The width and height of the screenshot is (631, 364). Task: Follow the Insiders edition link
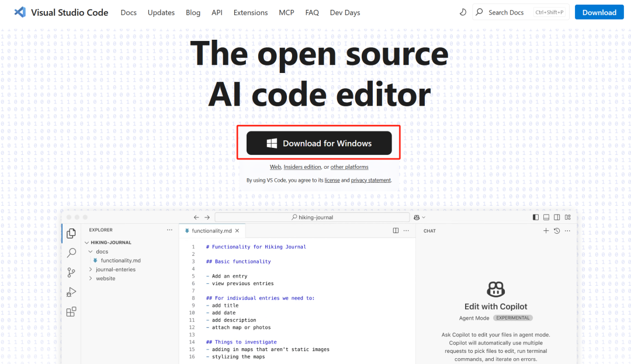302,167
